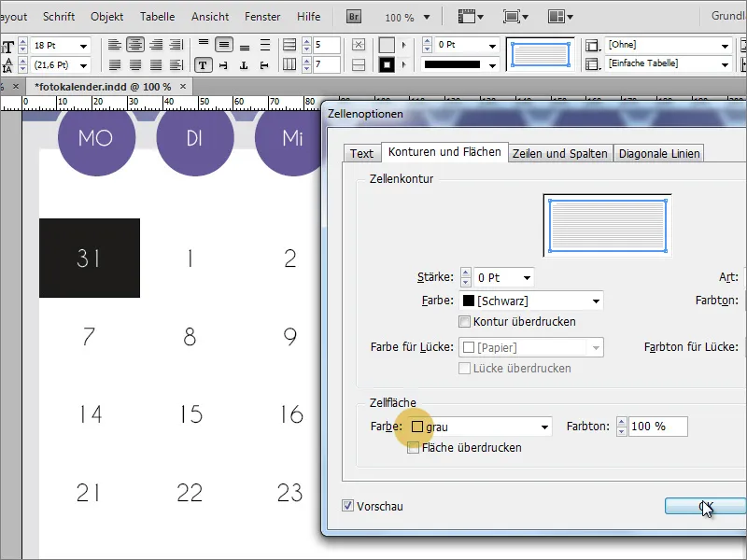
Task: Align text away from spine, bottom row
Action: (x=176, y=64)
